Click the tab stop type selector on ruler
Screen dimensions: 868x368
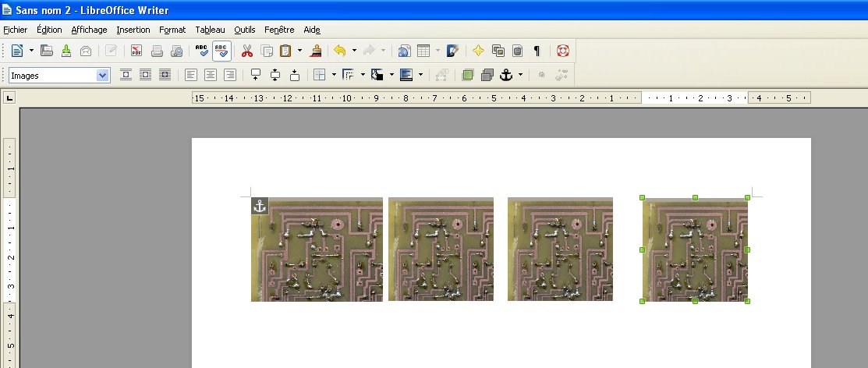pos(9,98)
